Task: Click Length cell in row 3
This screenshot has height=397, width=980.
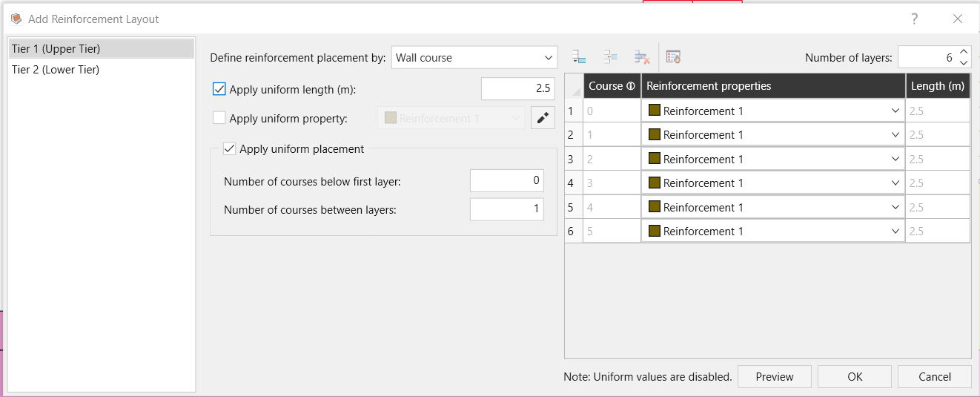Action: click(938, 159)
